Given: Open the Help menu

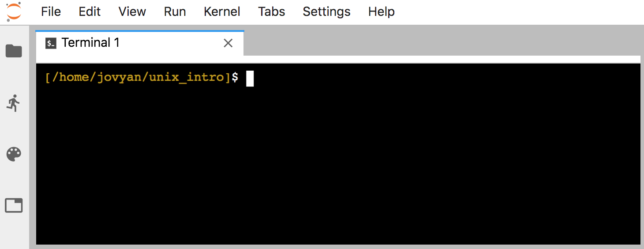Looking at the screenshot, I should pyautogui.click(x=381, y=11).
